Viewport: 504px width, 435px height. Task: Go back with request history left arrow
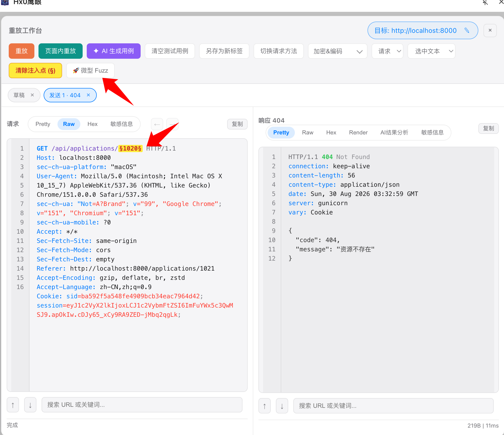(157, 124)
